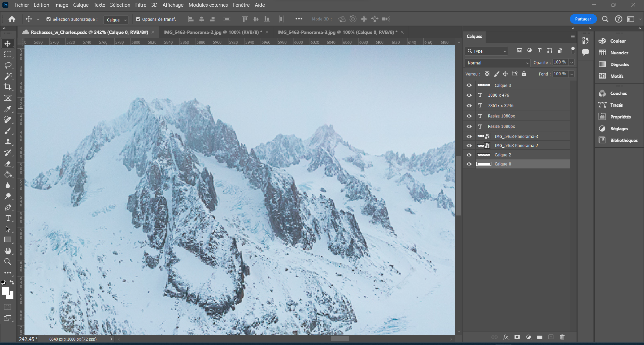Select the Move tool
644x345 pixels.
(8, 43)
